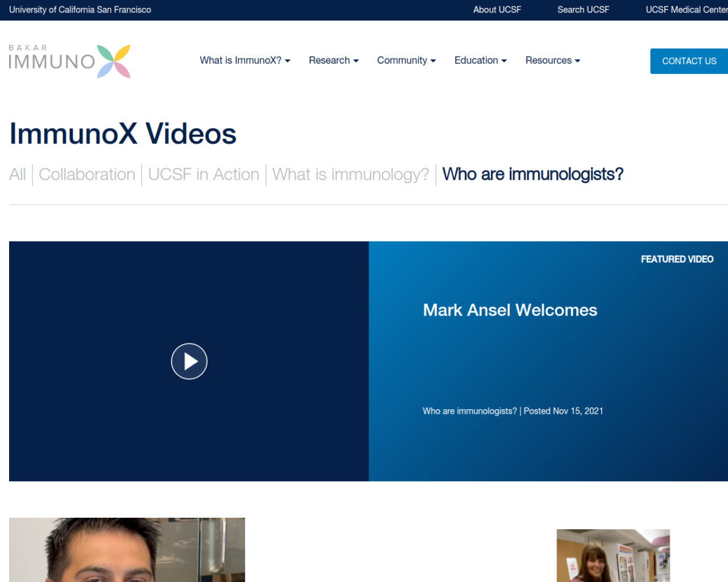This screenshot has height=582, width=728.
Task: Switch to the Collaboration filter tab
Action: 87,174
